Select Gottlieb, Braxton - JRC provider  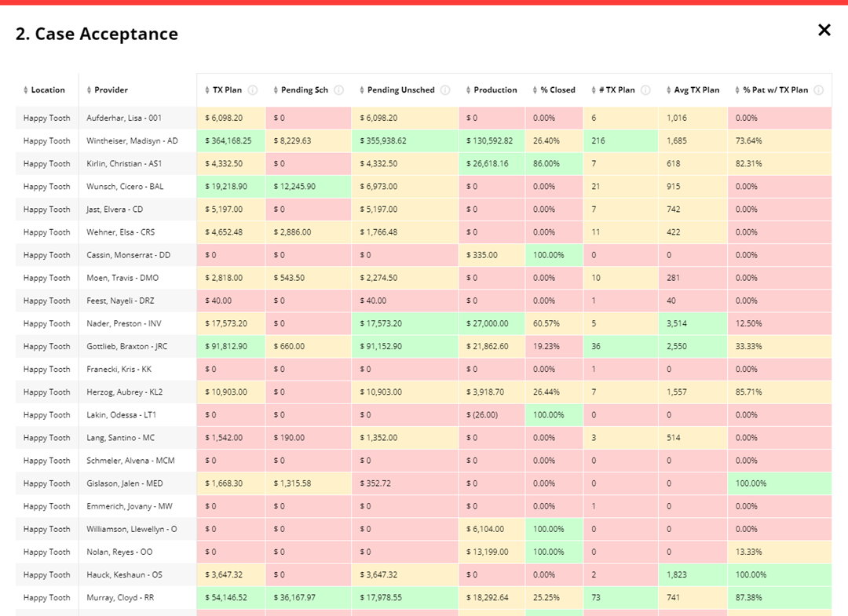[x=126, y=346]
